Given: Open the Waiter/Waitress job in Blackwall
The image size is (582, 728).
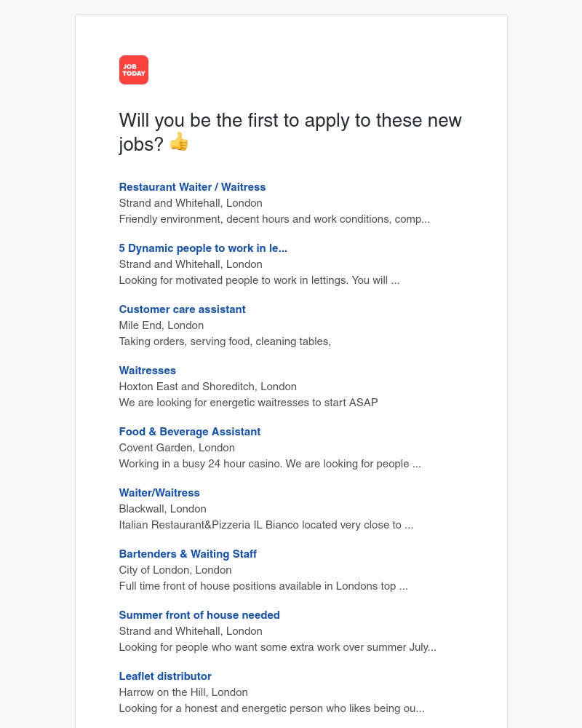Looking at the screenshot, I should (159, 493).
